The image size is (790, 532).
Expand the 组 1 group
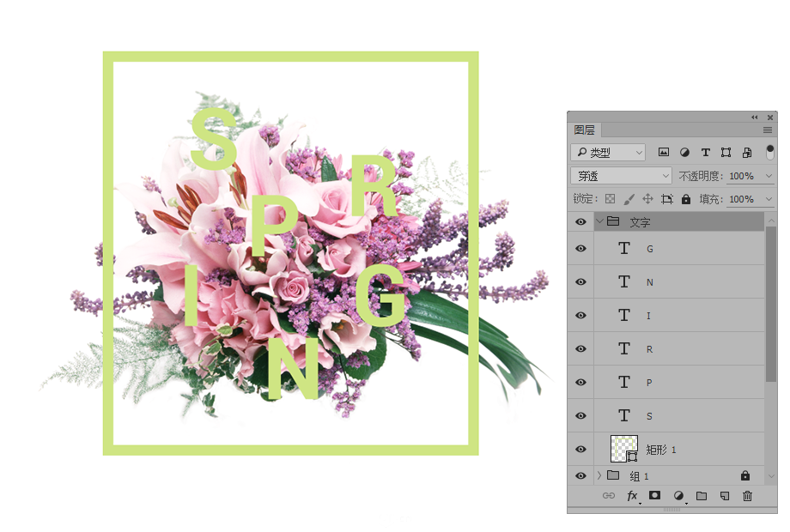coord(599,475)
